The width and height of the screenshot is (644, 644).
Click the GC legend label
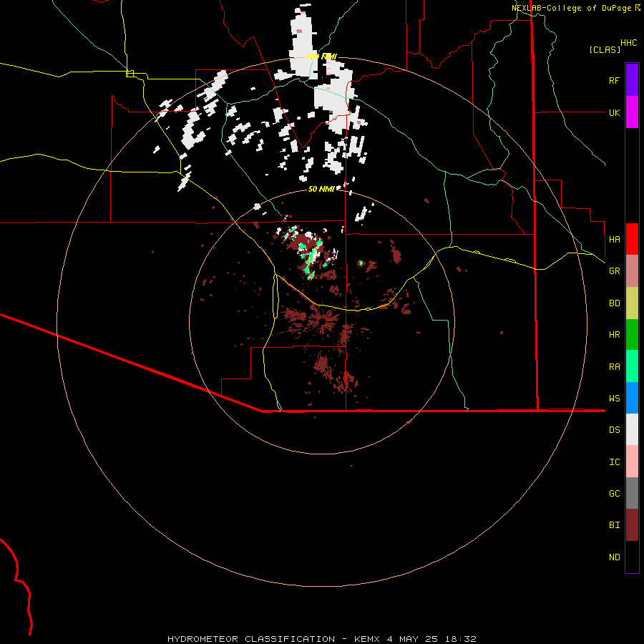click(x=614, y=494)
